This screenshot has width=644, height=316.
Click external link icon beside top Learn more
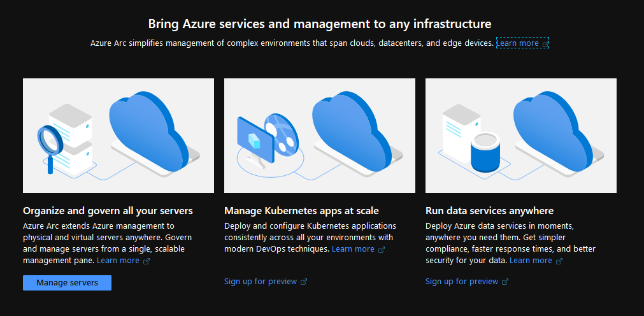[545, 43]
